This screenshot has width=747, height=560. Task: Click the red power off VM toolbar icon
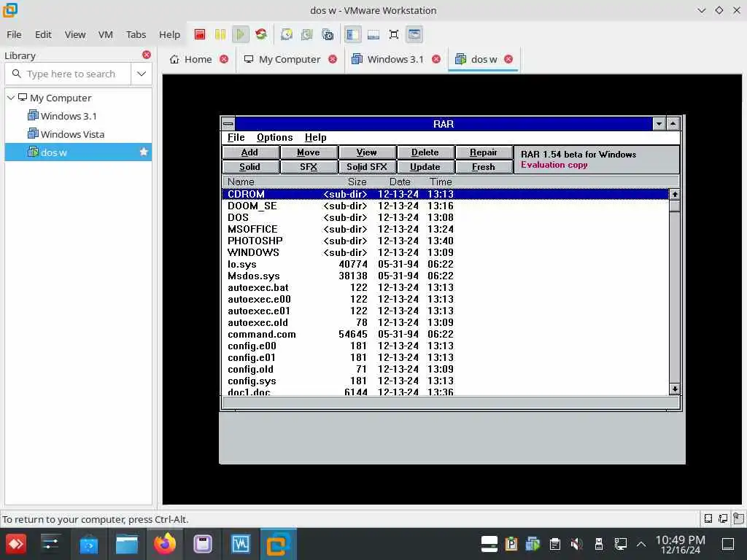(x=200, y=34)
